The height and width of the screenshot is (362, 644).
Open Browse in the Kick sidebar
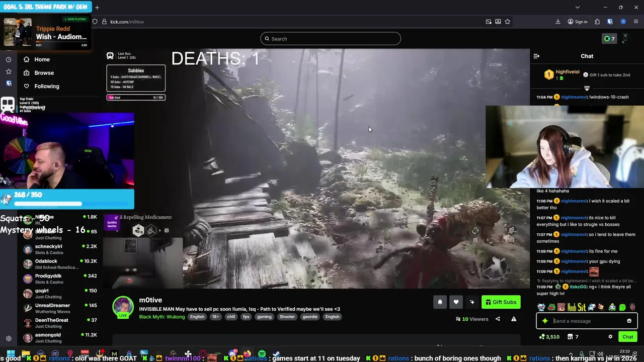pos(44,73)
